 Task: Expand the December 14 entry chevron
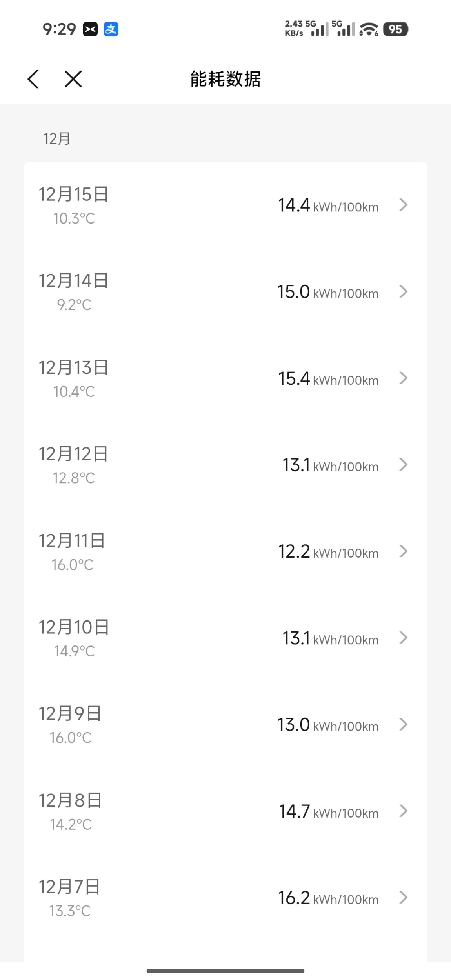[403, 291]
